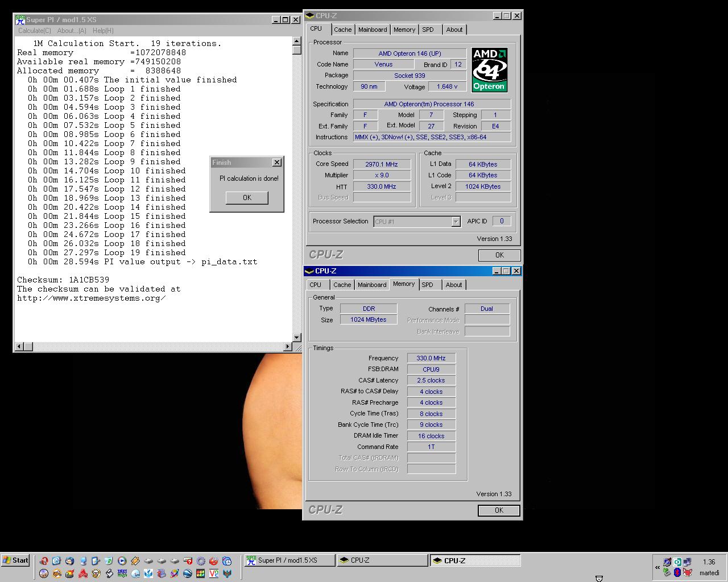Click the colorful film strip quick launch icon
Viewport: 728px width, 582px height.
pos(201,573)
